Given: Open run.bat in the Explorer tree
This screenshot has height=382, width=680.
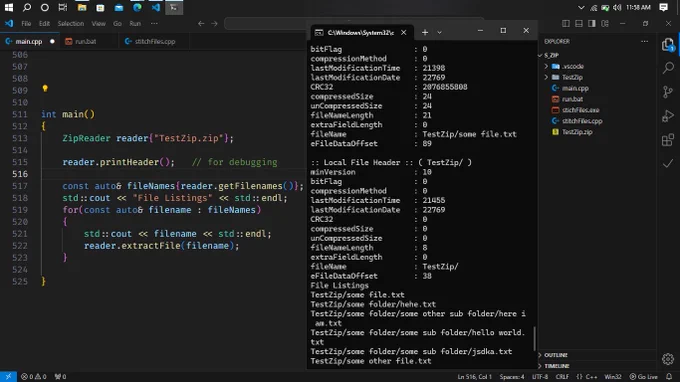Looking at the screenshot, I should [x=572, y=99].
